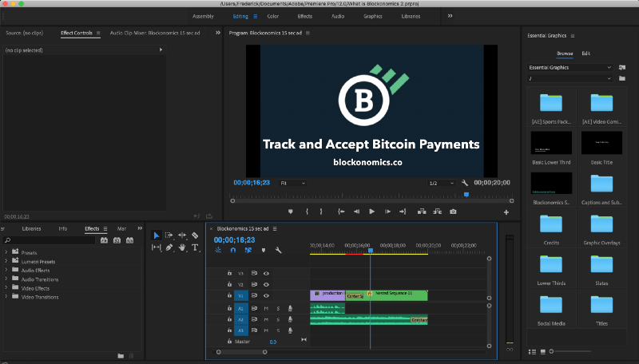Go to Out point
The height and width of the screenshot is (364, 639).
[x=403, y=212]
